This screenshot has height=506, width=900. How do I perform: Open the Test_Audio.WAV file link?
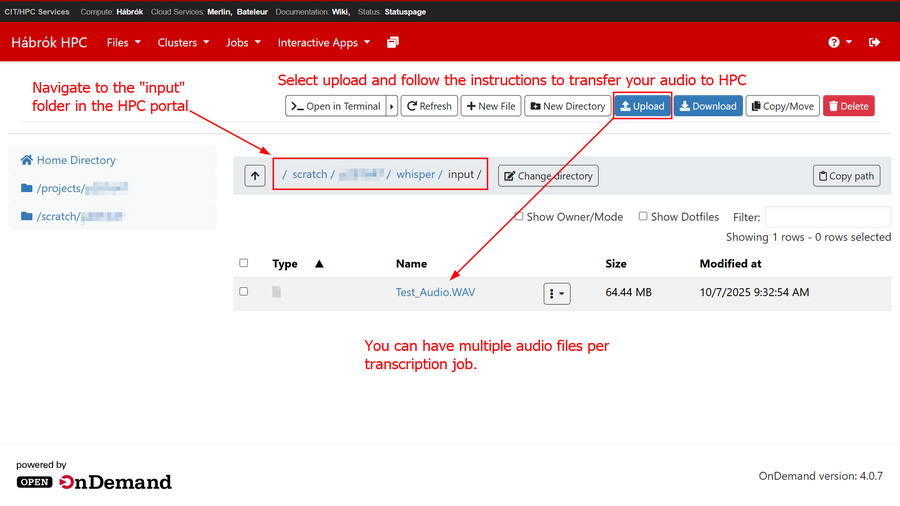coord(435,293)
